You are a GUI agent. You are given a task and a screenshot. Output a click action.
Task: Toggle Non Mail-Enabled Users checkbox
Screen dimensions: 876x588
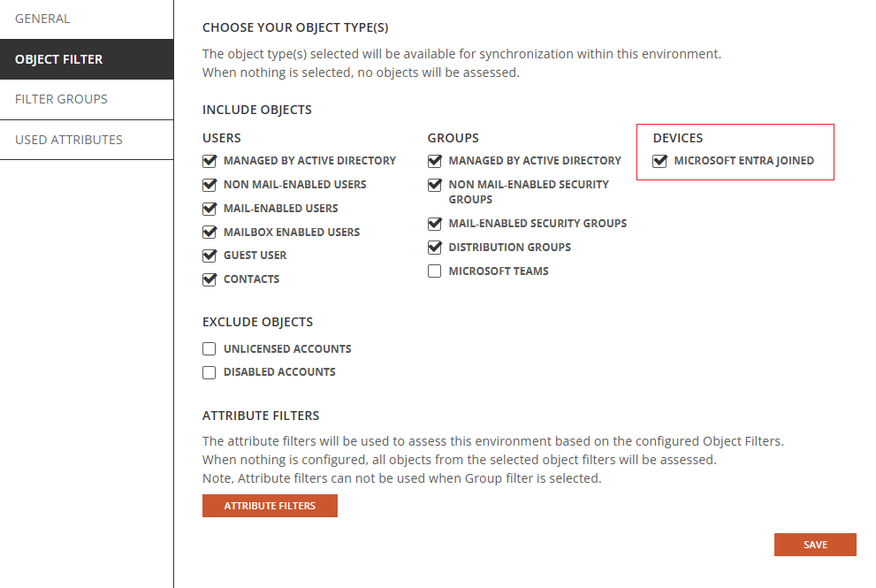click(209, 185)
